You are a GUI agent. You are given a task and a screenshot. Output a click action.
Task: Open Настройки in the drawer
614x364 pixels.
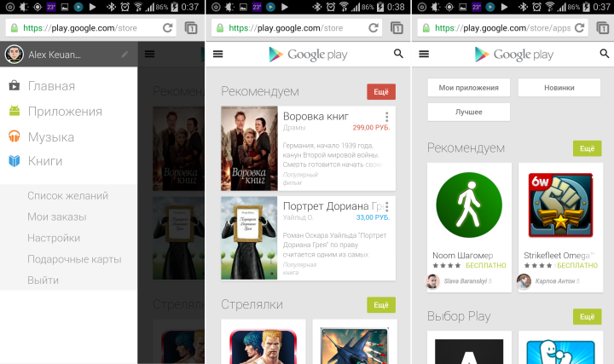point(54,238)
